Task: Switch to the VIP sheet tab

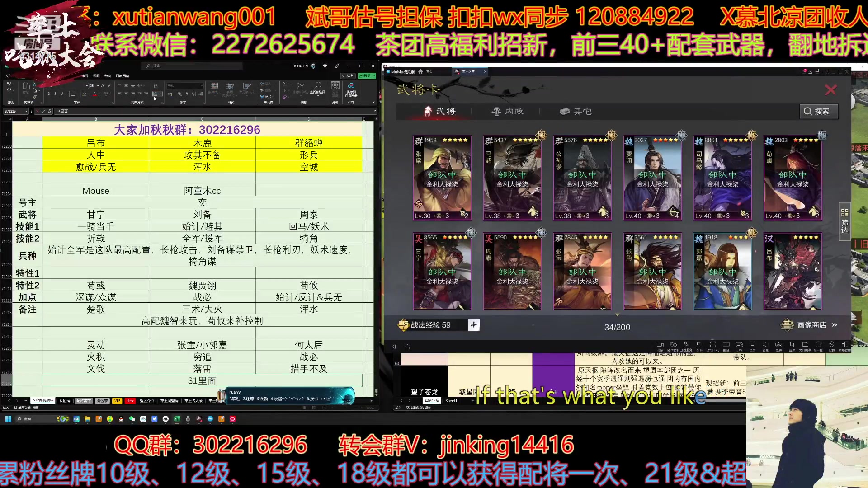Action: (x=117, y=401)
